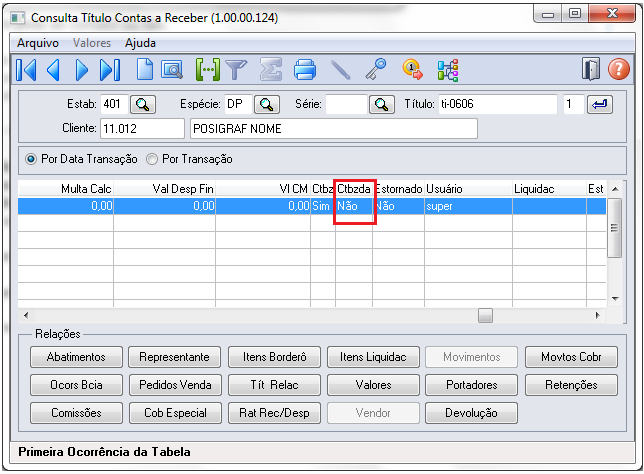
Task: Click the Abatimentos button
Action: (x=76, y=357)
